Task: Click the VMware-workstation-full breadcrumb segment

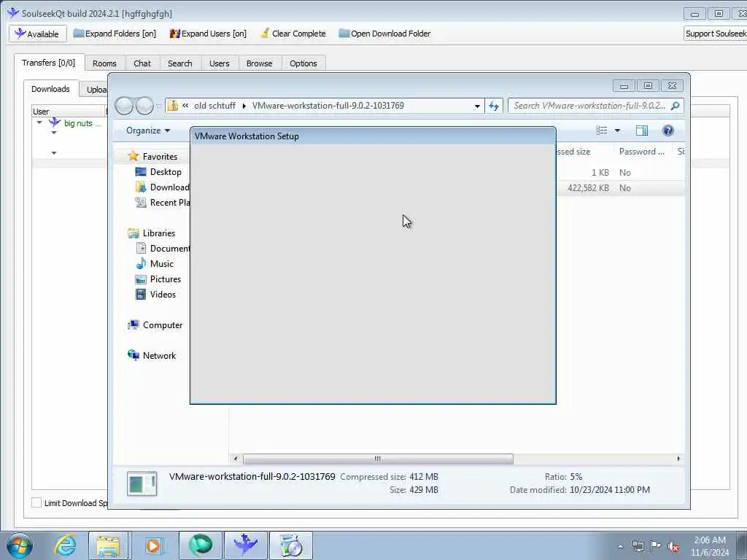Action: (328, 106)
